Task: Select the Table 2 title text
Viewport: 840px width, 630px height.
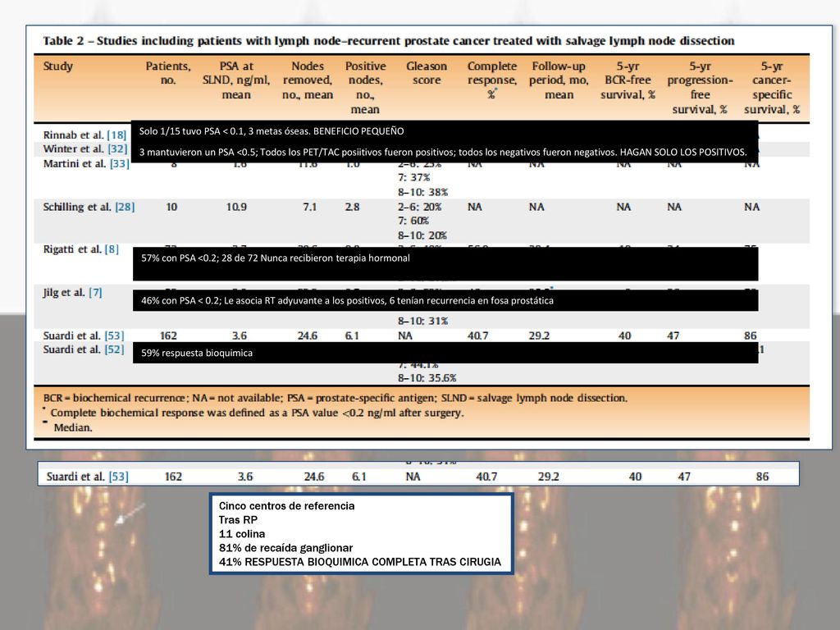Action: [x=388, y=41]
